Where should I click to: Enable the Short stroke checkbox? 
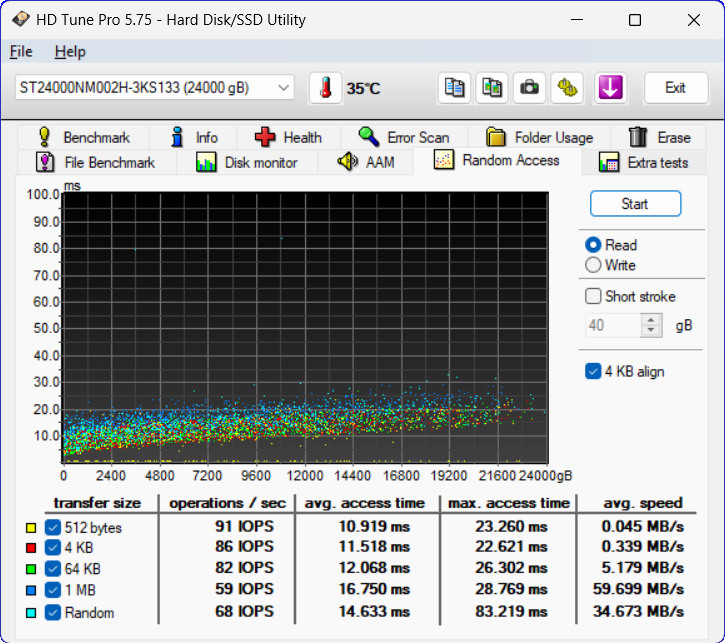(593, 296)
